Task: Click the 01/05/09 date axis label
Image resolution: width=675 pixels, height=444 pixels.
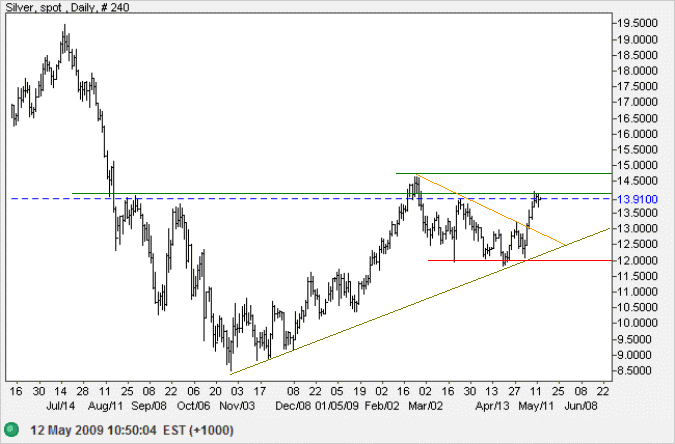Action: tap(337, 406)
